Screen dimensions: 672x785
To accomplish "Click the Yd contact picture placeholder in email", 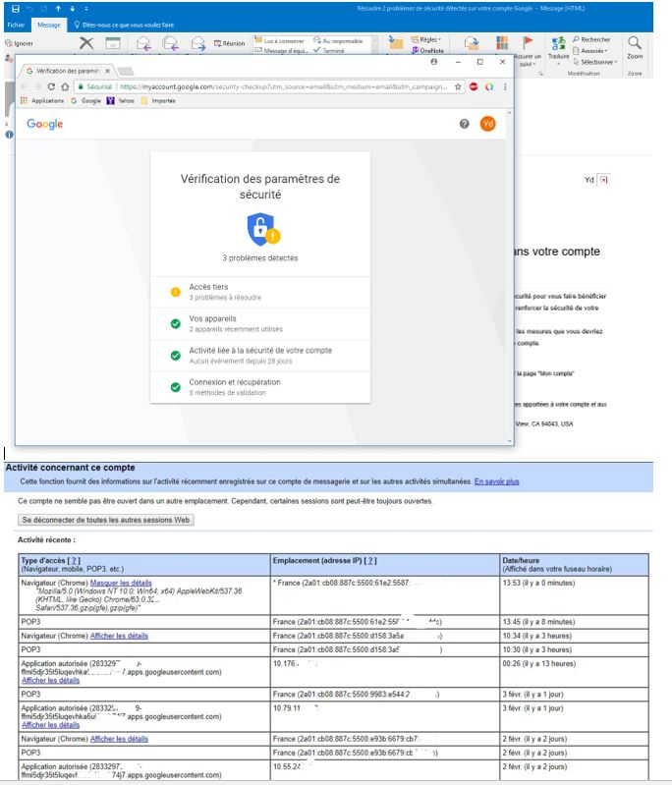I will coord(604,180).
